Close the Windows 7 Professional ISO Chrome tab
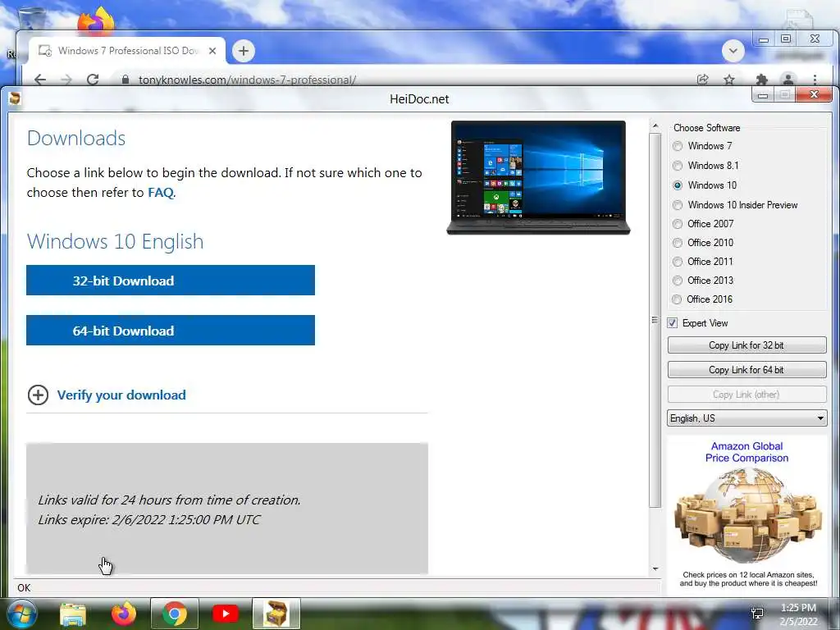Viewport: 840px width, 630px height. pyautogui.click(x=212, y=51)
